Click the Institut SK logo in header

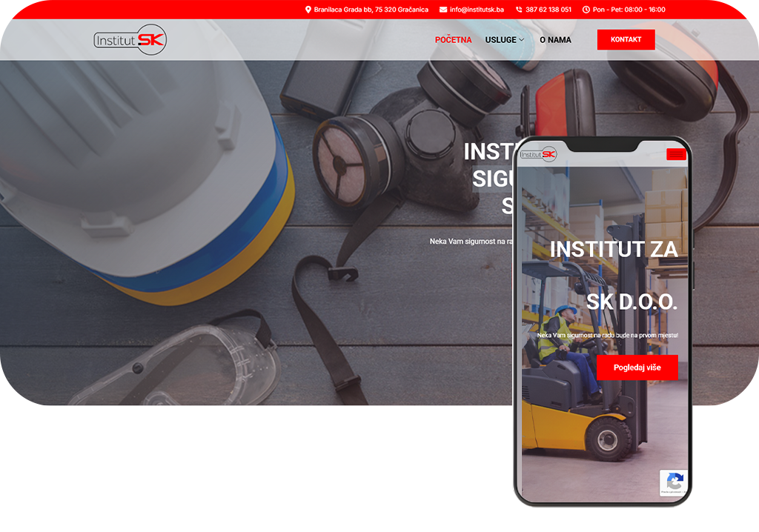[x=130, y=40]
